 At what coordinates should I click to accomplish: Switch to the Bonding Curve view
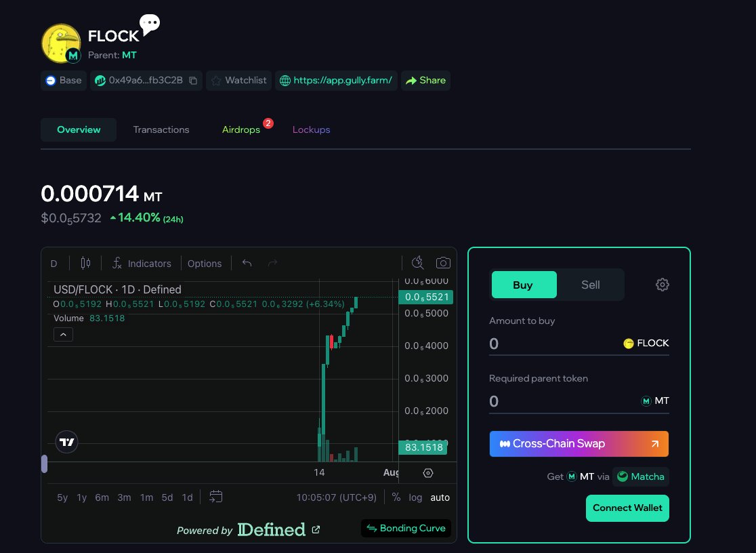pos(406,529)
